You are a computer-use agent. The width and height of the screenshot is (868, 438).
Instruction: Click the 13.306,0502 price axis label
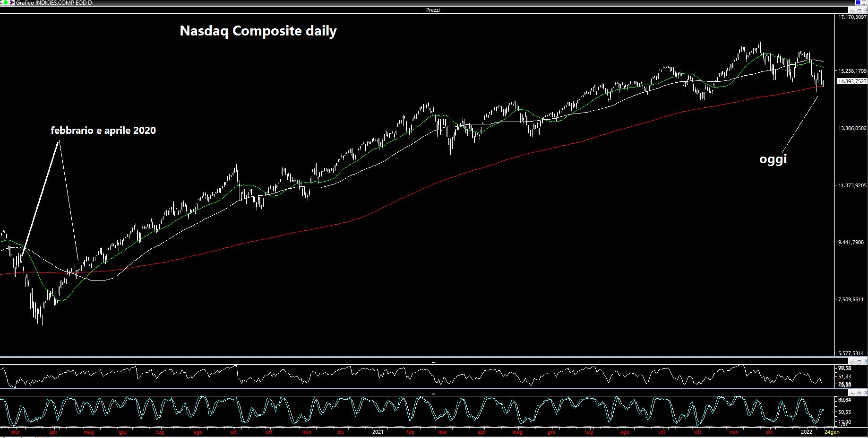(x=852, y=128)
